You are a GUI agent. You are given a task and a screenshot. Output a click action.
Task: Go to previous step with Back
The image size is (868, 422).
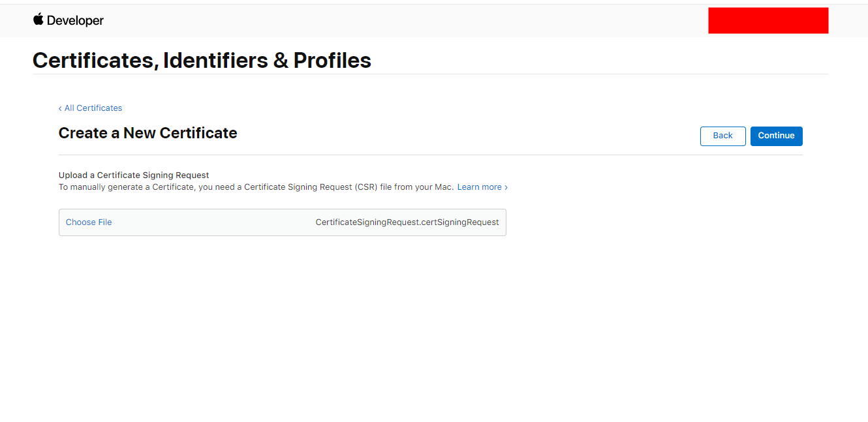click(x=722, y=136)
